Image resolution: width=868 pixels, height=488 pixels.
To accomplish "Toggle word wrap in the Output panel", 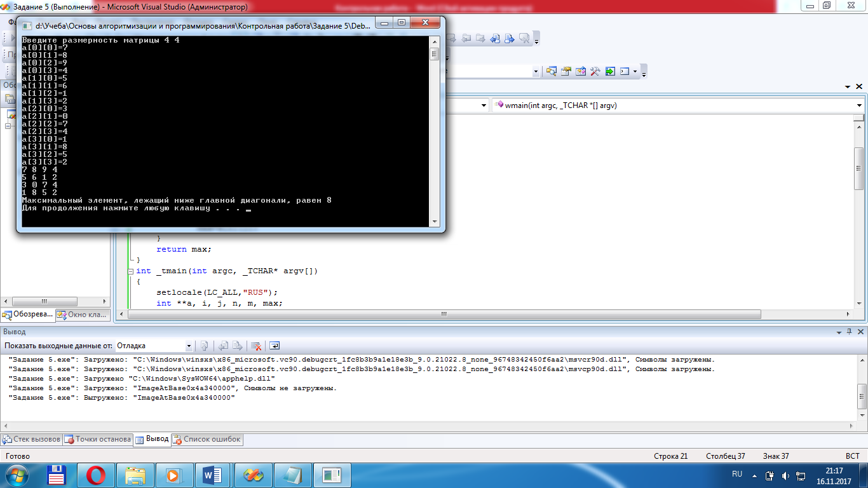I will click(x=275, y=346).
